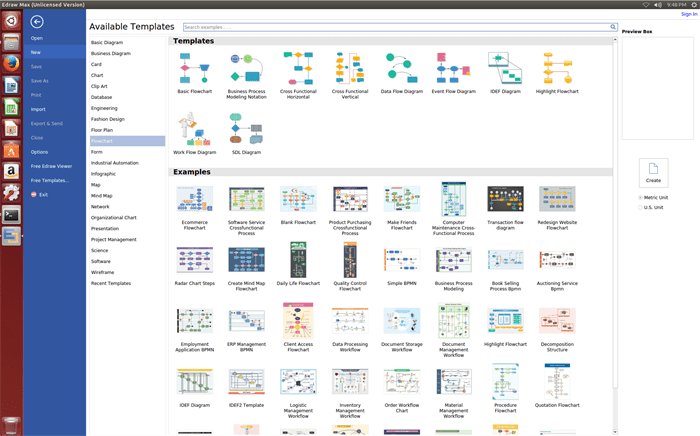
Task: Open the Daily Life Flowchart example
Action: point(298,260)
